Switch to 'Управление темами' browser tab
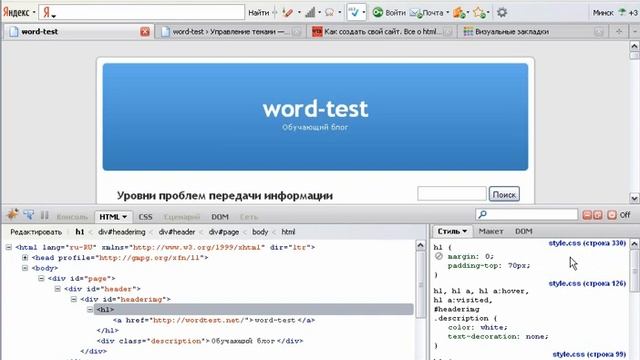This screenshot has height=360, width=640. click(231, 31)
